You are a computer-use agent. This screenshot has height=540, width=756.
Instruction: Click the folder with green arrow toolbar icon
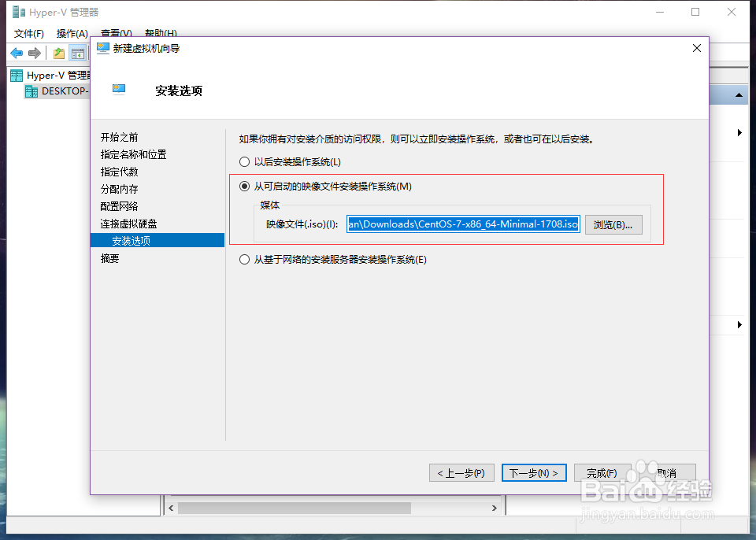57,51
